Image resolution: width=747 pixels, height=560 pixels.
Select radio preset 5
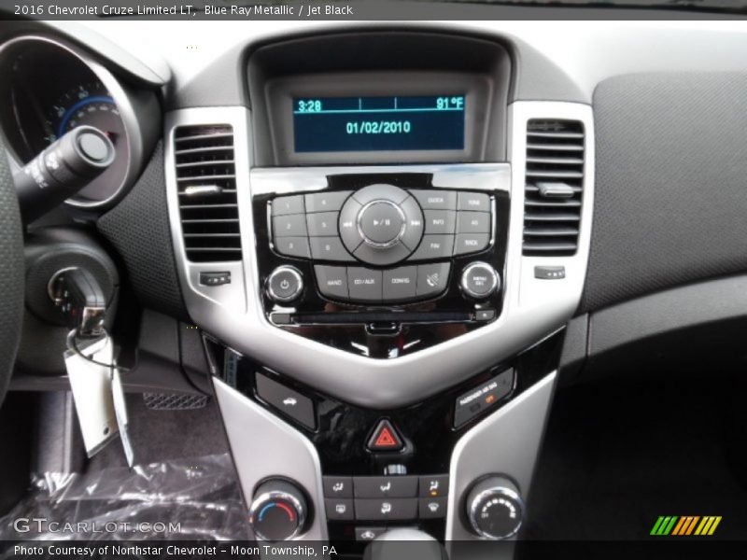323,224
